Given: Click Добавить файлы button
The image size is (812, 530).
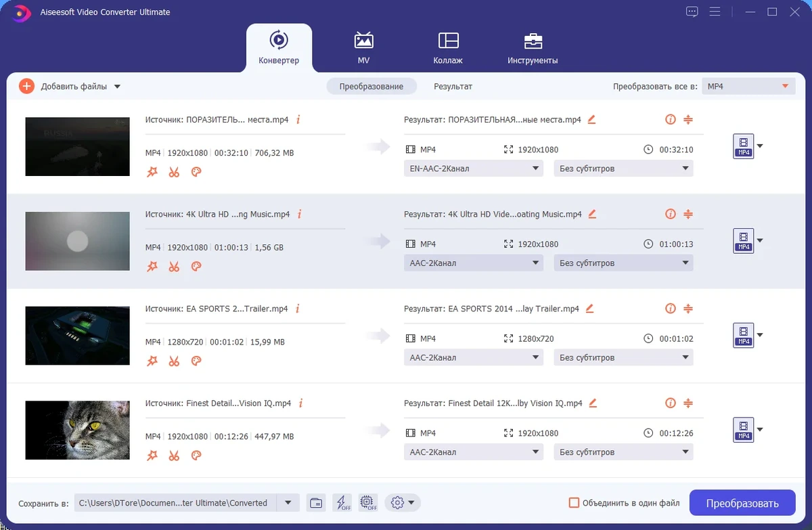Looking at the screenshot, I should [x=70, y=87].
